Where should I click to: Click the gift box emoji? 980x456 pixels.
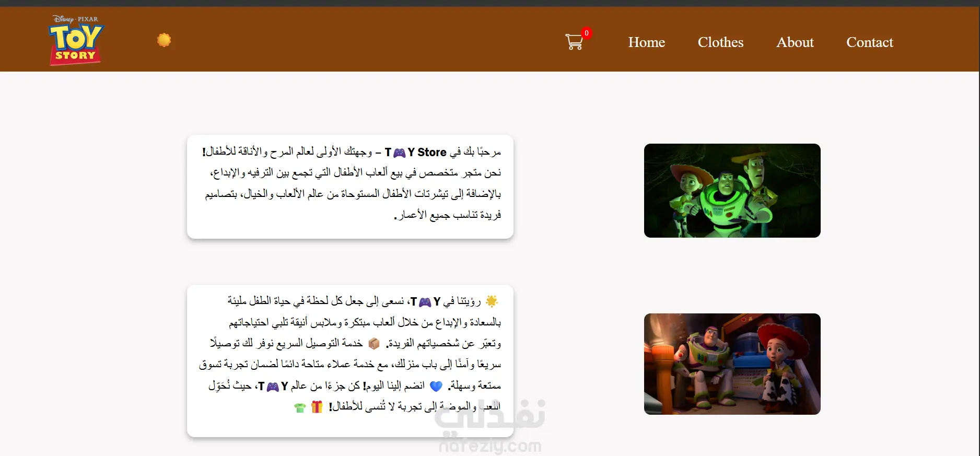317,406
